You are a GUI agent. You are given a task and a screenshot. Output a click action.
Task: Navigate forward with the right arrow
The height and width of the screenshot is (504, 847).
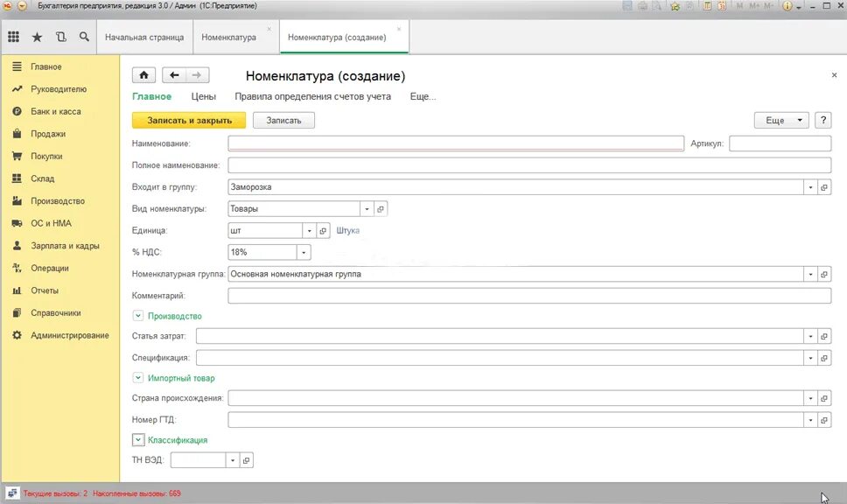pos(197,75)
